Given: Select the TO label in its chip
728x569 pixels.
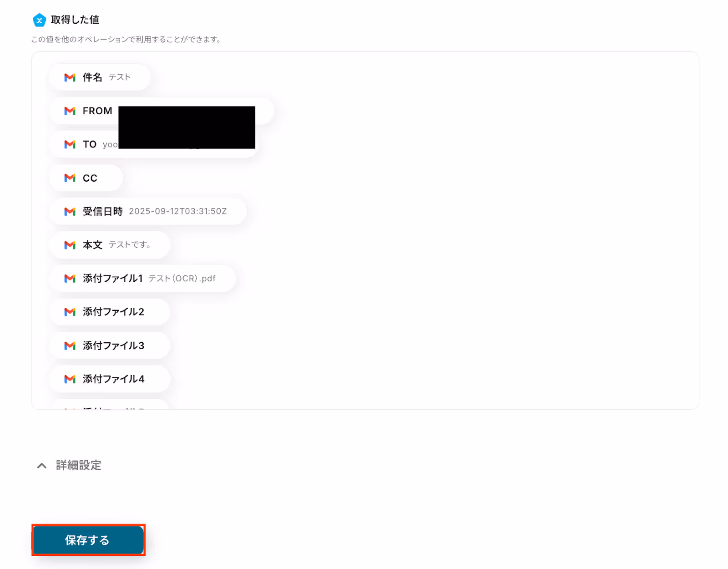Looking at the screenshot, I should 90,144.
